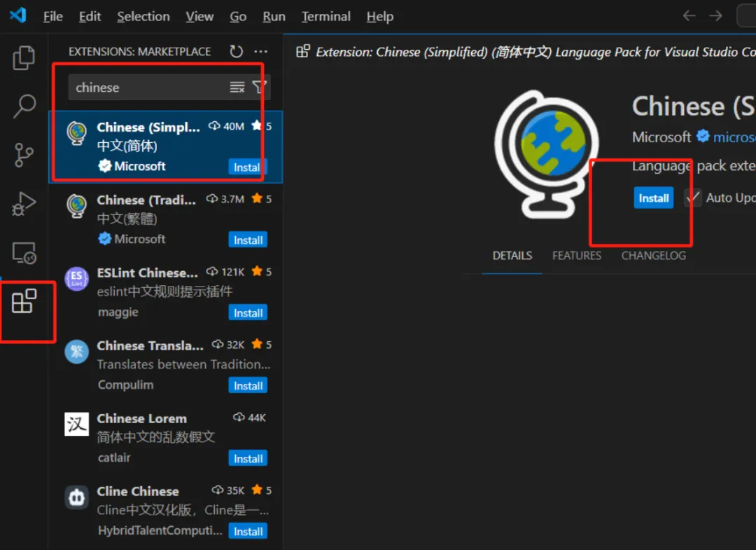
Task: Open the Help menu
Action: (x=380, y=16)
